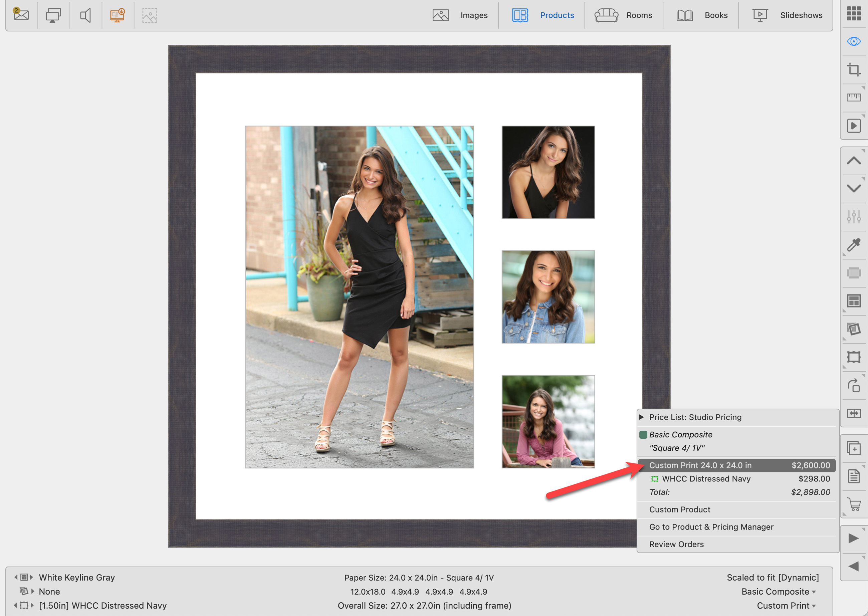This screenshot has width=868, height=616.
Task: Click the mail envelope icon with badge
Action: pos(21,15)
